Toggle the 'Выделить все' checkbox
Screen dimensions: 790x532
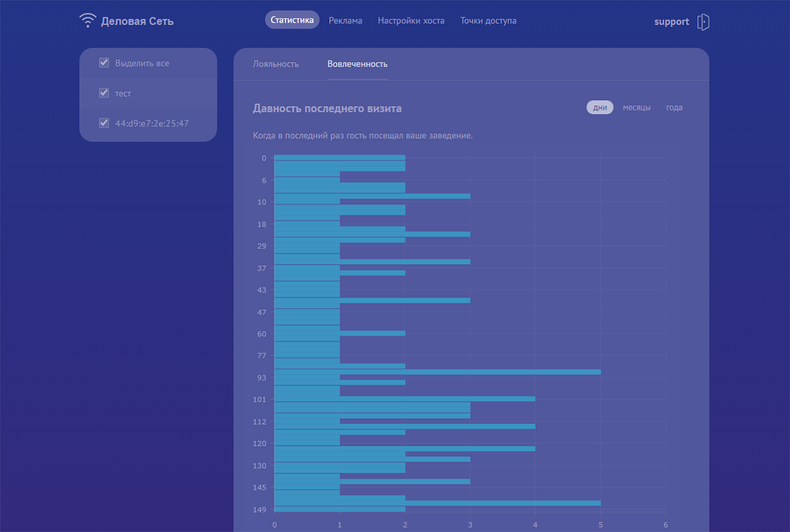pyautogui.click(x=104, y=63)
